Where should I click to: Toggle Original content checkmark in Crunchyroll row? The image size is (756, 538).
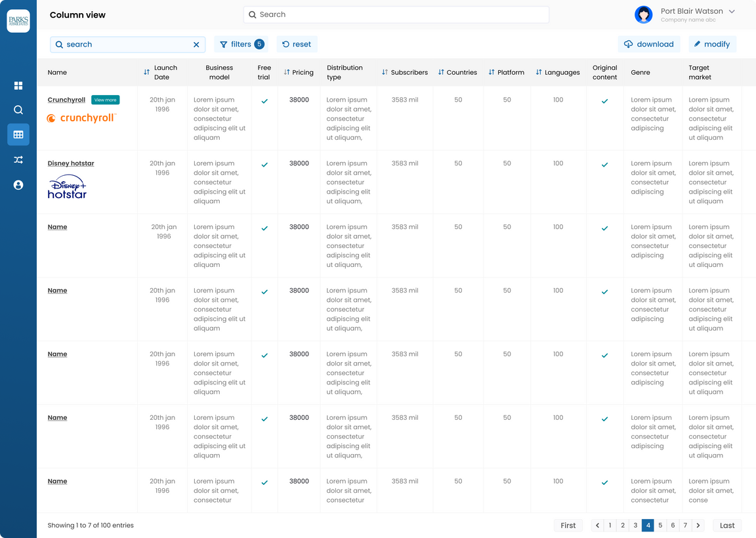604,101
